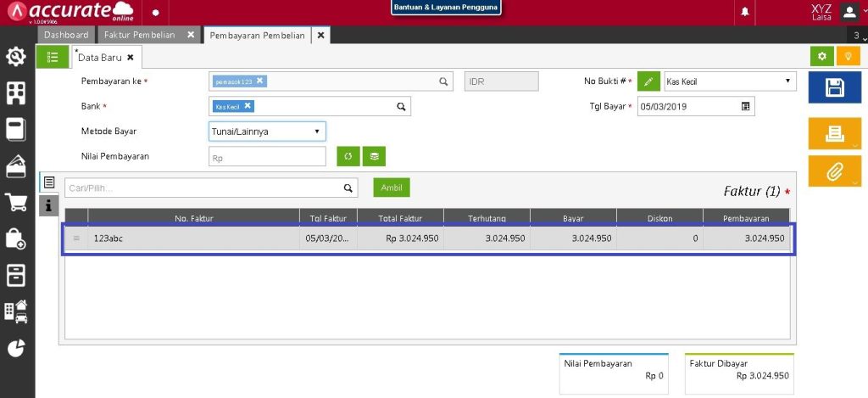Click the white dot next to the logo
Image resolution: width=868 pixels, height=398 pixels.
click(156, 13)
